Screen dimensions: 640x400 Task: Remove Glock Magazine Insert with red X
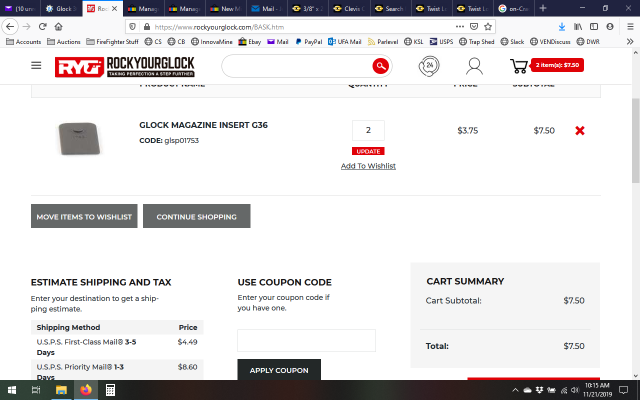point(580,131)
